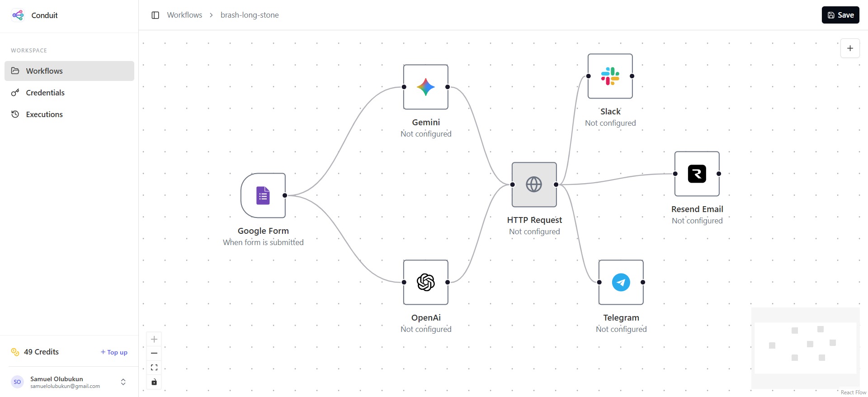The image size is (868, 397).
Task: Click the HTTP Request input handle
Action: coord(513,184)
